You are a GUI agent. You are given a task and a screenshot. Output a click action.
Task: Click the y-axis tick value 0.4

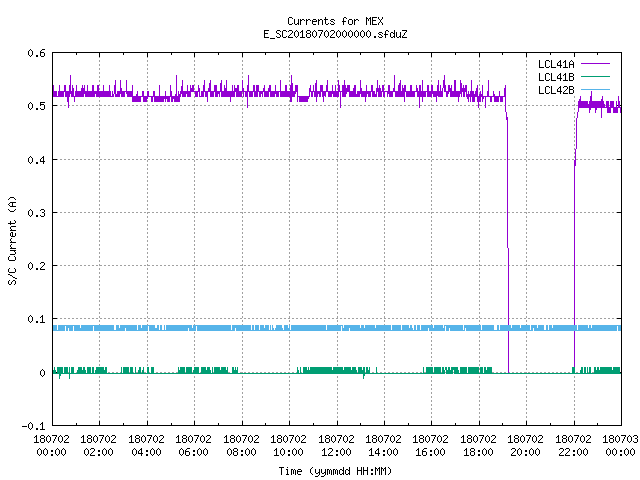[x=36, y=160]
